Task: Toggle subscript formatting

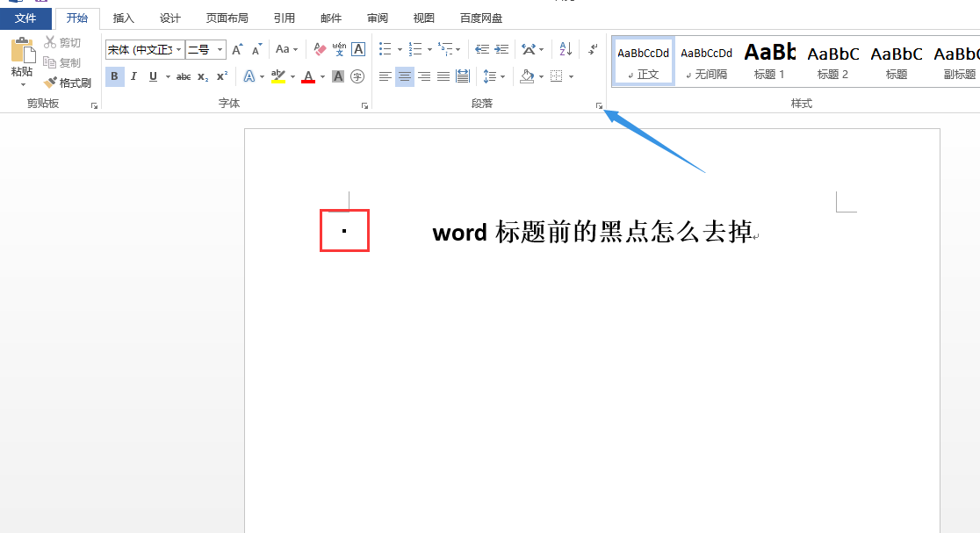Action: [x=203, y=77]
